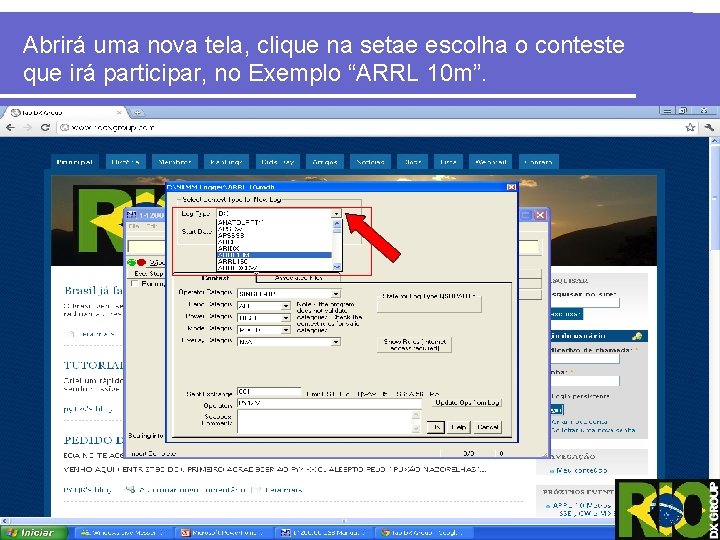Open the Membros website tab
720x540 pixels.
(x=174, y=162)
